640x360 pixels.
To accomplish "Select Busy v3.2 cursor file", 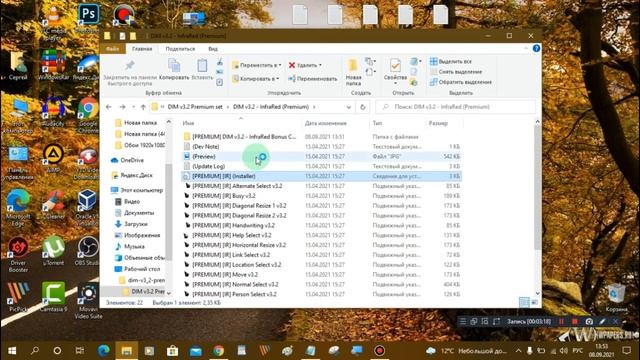I will 322,196.
